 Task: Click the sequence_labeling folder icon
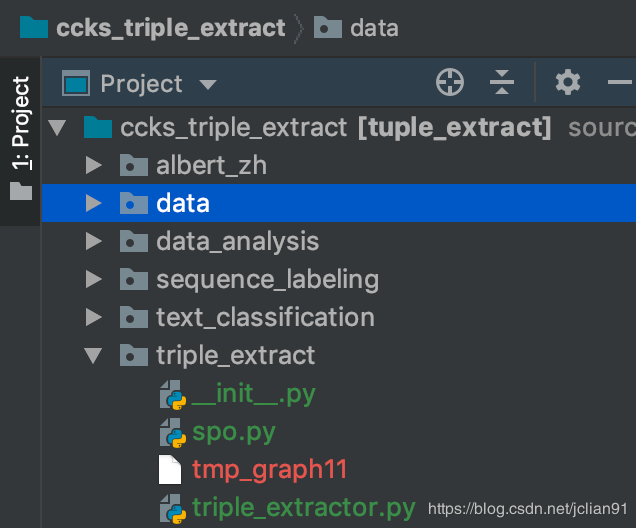(x=134, y=279)
